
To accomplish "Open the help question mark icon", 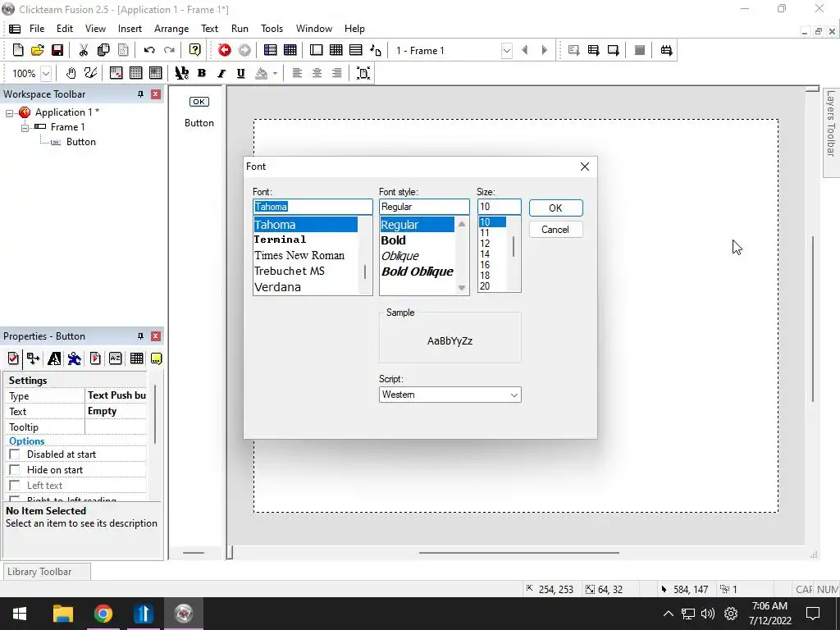I will [x=195, y=50].
